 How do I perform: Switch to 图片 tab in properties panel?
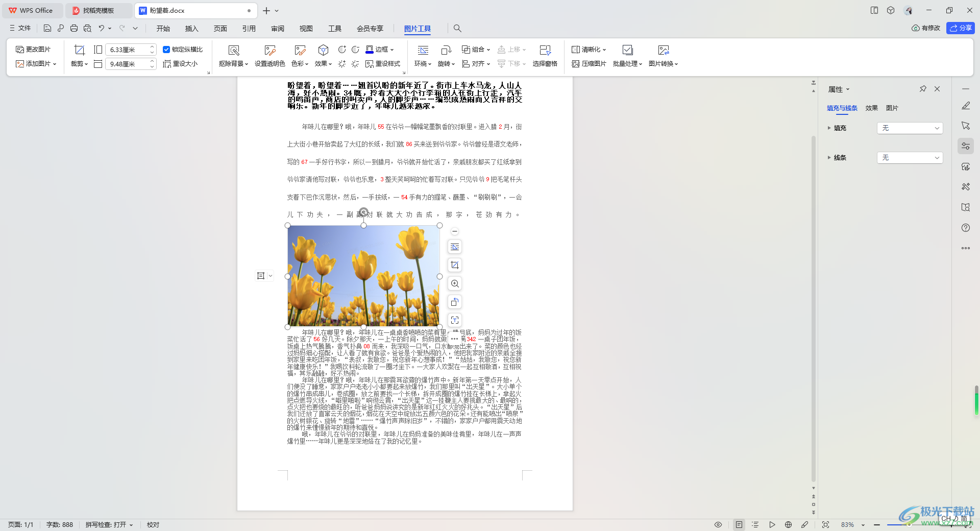tap(892, 108)
